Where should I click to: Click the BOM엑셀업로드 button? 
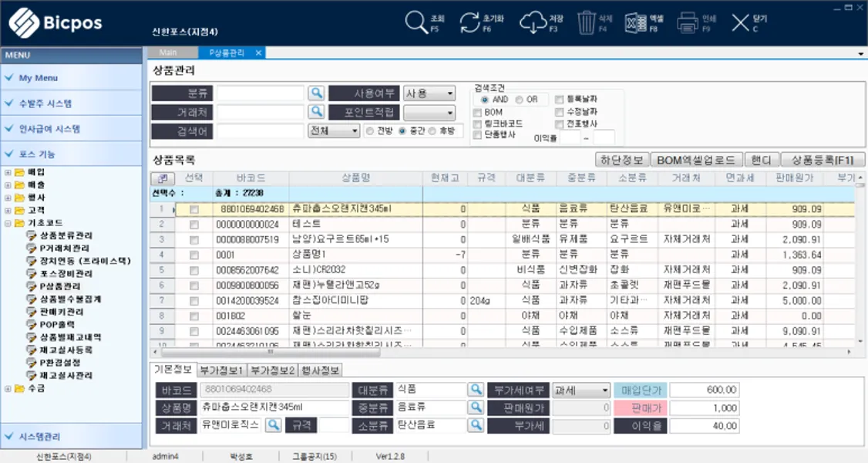coord(696,160)
